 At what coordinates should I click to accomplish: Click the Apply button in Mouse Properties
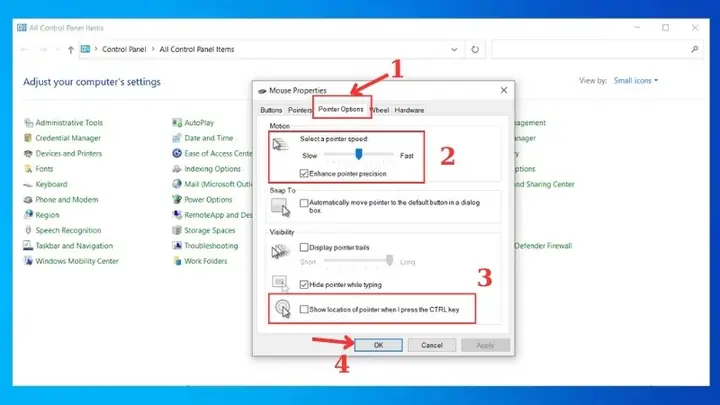(x=485, y=345)
